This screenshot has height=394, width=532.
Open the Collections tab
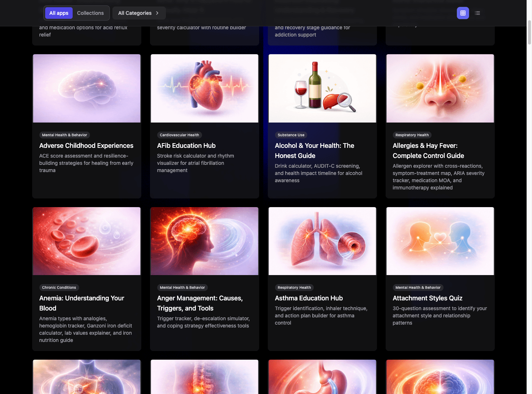(x=90, y=13)
